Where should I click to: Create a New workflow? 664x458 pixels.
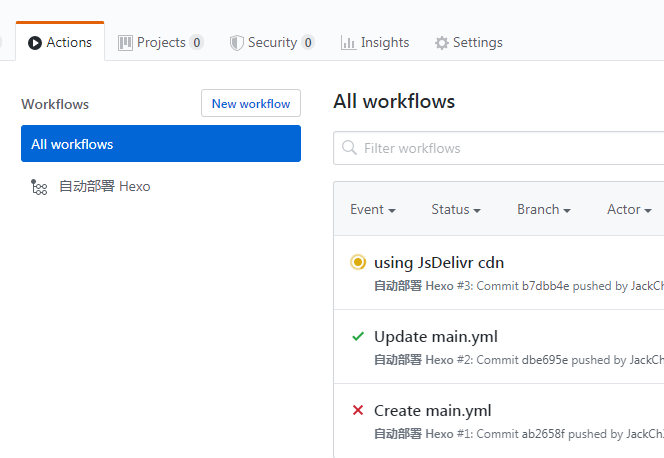click(251, 103)
